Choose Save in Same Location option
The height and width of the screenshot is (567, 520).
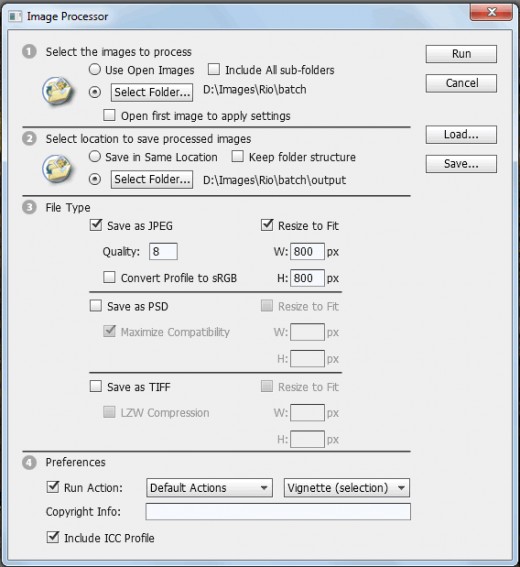click(95, 157)
